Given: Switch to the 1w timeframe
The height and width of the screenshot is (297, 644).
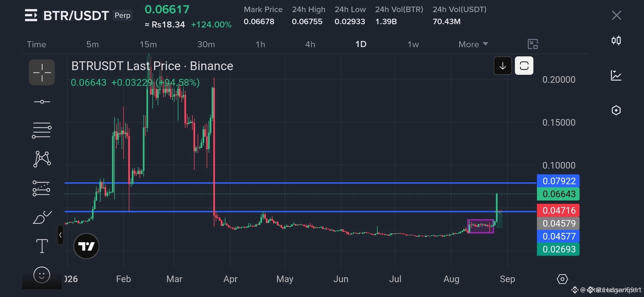Looking at the screenshot, I should pos(413,44).
